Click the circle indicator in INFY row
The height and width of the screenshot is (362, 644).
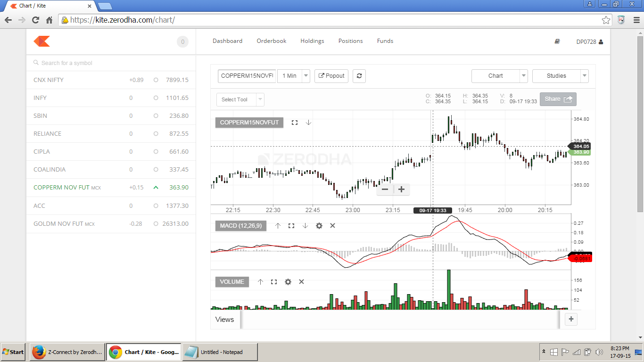pyautogui.click(x=156, y=98)
